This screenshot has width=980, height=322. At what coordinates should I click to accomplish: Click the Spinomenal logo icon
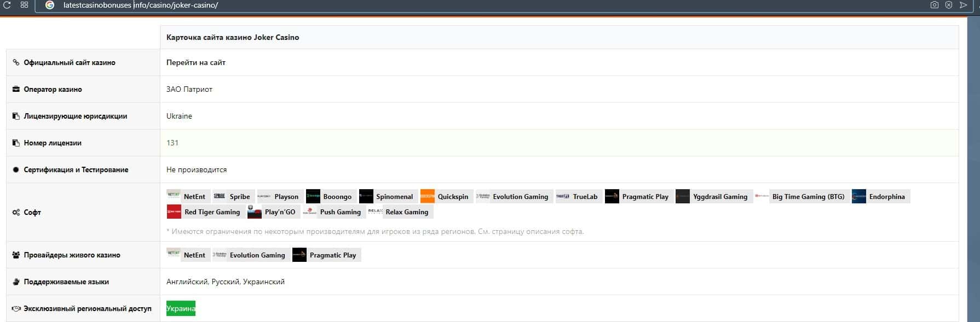coord(366,196)
